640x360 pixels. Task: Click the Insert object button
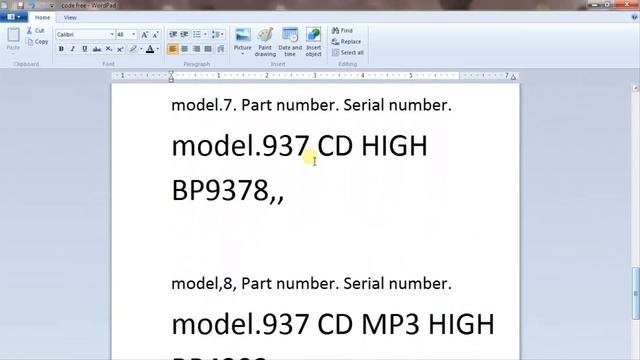(313, 41)
